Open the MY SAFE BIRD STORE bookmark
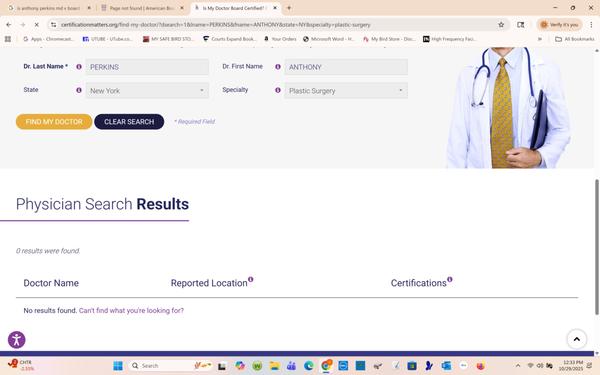Viewport: 600px width, 375px height. tap(168, 39)
